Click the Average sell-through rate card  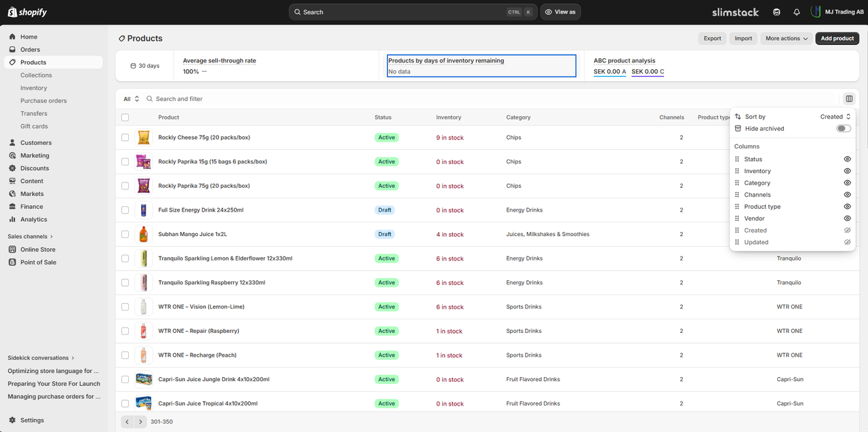click(277, 66)
